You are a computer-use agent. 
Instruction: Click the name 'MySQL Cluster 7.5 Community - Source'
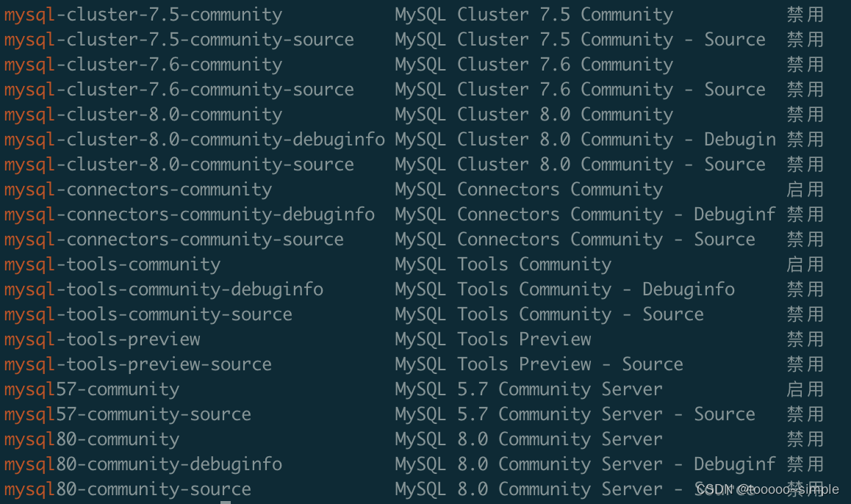[580, 40]
